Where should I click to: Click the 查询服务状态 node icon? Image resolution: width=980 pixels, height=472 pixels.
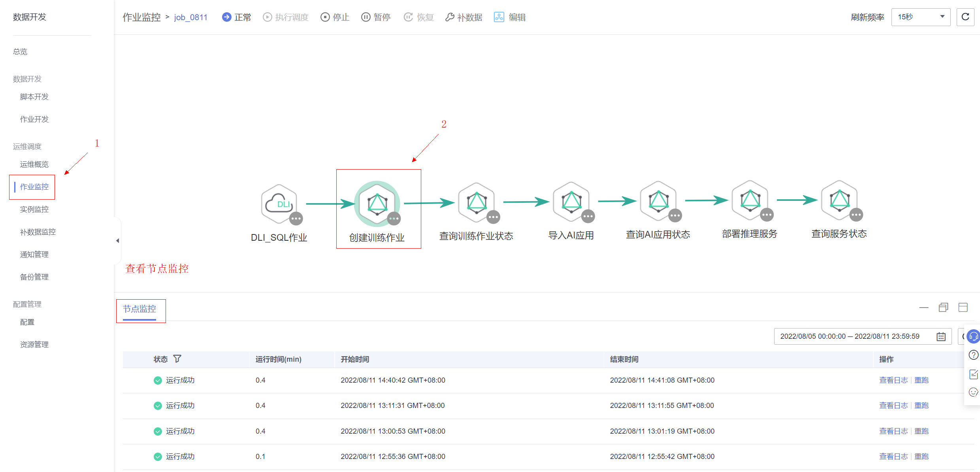coord(839,200)
